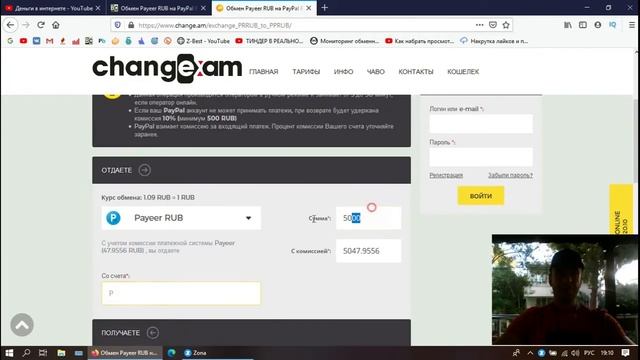Open the Firefox account icon
The height and width of the screenshot is (360, 640).
point(598,25)
